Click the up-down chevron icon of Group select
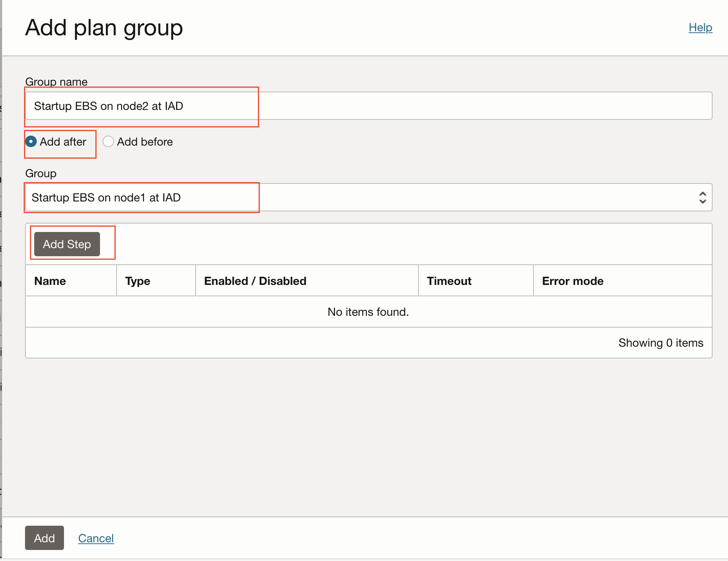 (x=702, y=197)
